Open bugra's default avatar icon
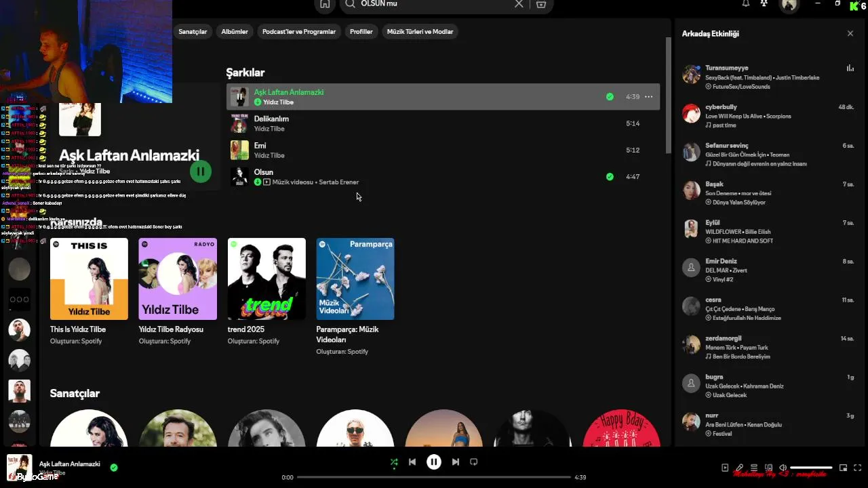Screen dimensions: 868x488 [x=691, y=384]
